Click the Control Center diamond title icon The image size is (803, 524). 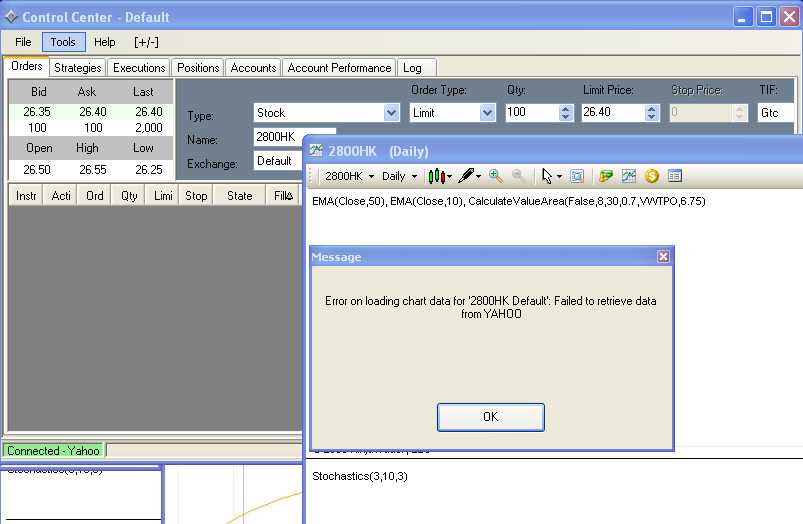tap(11, 17)
